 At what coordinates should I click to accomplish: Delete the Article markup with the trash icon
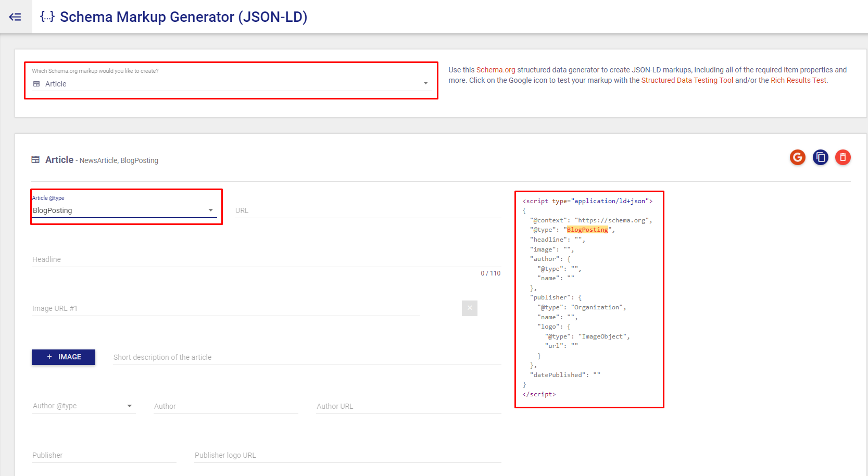tap(842, 157)
